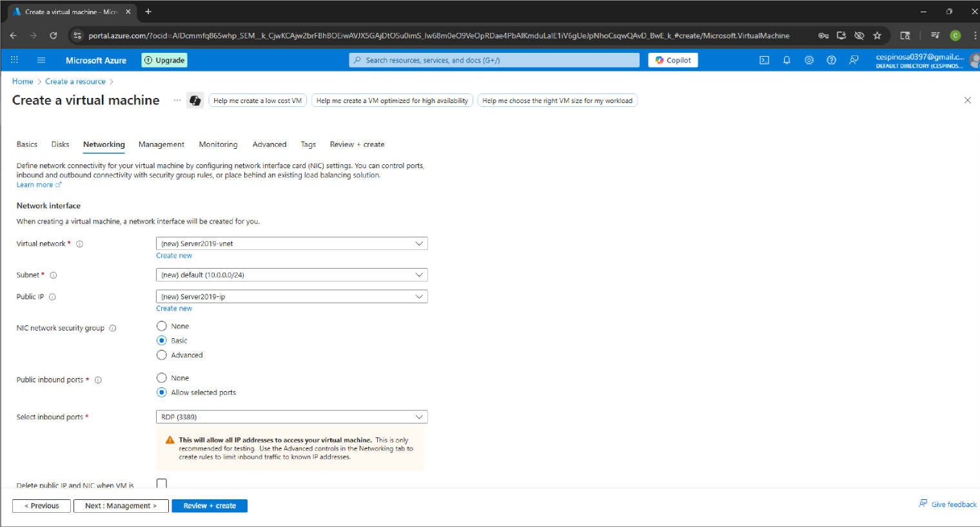The width and height of the screenshot is (980, 527).
Task: Open portal settings gear icon
Action: pos(808,60)
